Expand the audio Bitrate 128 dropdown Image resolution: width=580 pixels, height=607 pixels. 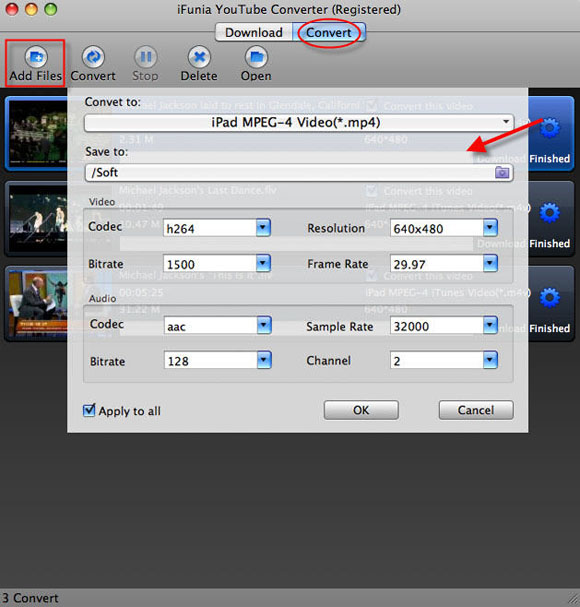pyautogui.click(x=264, y=360)
